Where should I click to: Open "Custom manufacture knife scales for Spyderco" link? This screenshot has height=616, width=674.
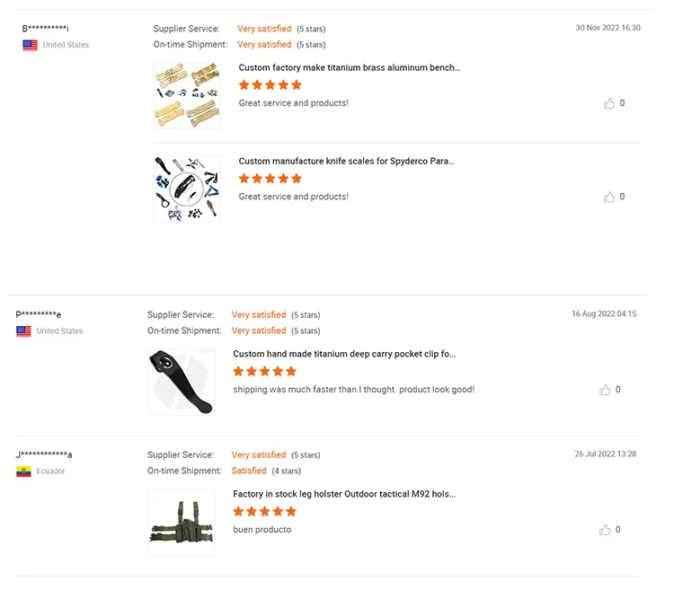point(347,162)
